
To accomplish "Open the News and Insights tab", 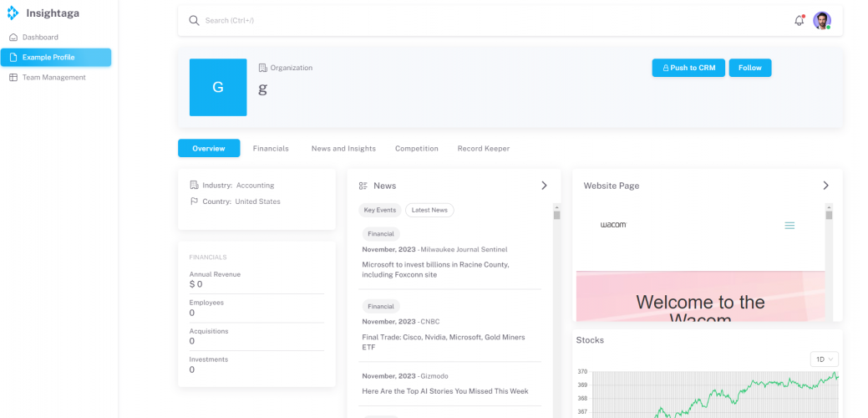I will click(x=343, y=148).
